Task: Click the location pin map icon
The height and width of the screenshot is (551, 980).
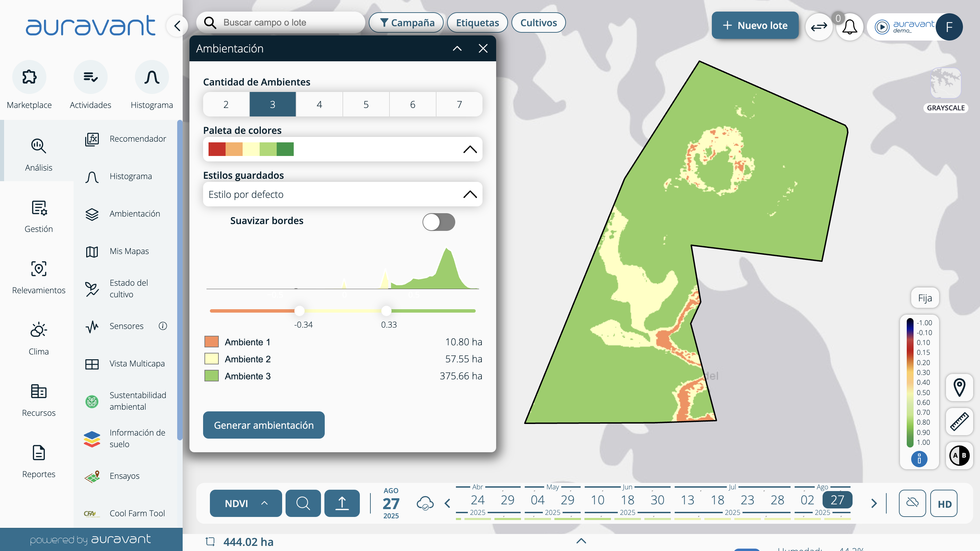Action: (x=959, y=388)
